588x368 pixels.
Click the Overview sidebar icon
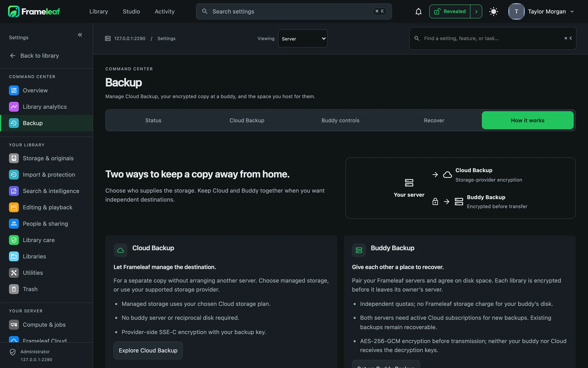pos(14,90)
